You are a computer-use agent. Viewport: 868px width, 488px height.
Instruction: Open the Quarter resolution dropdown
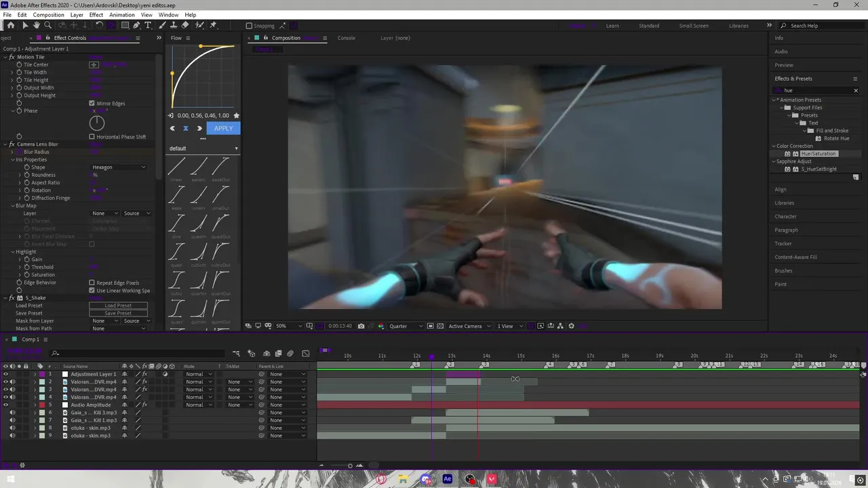[x=406, y=326]
